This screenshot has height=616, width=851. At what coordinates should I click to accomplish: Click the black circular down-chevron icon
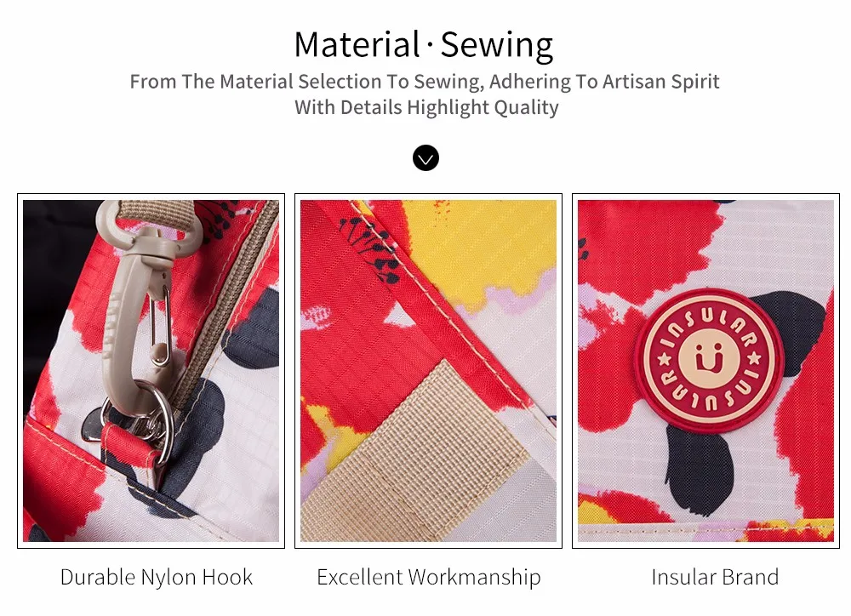[x=425, y=158]
